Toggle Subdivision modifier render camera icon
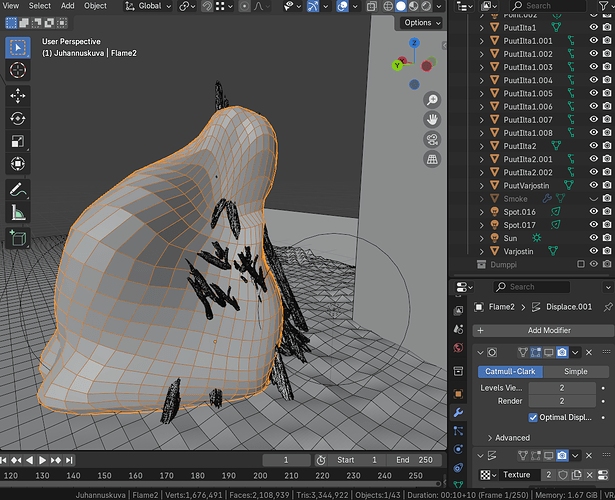Screen dimensions: 615x500 coord(562,352)
